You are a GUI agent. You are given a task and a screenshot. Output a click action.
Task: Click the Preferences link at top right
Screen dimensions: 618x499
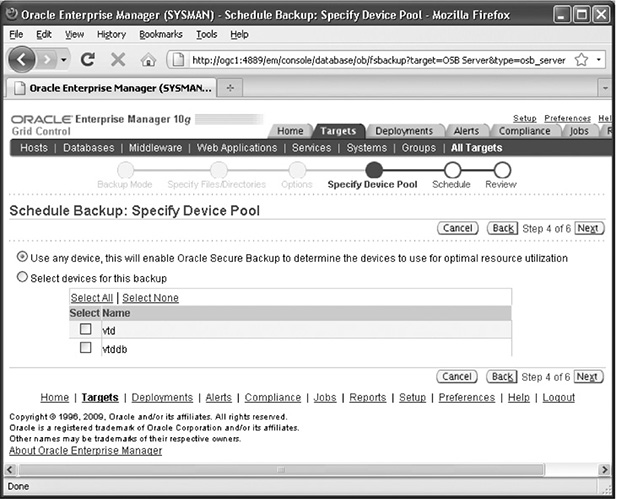(568, 118)
